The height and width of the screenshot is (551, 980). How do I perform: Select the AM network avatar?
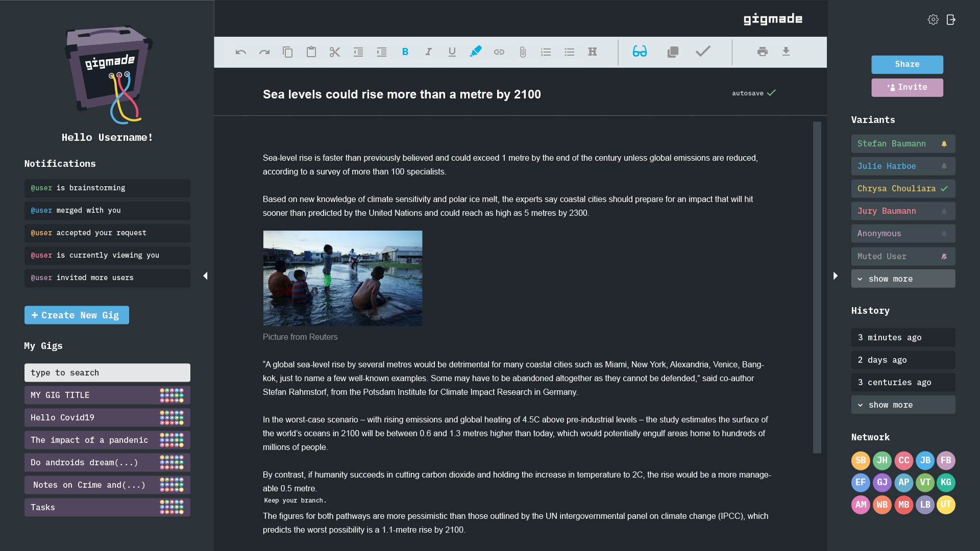[861, 505]
